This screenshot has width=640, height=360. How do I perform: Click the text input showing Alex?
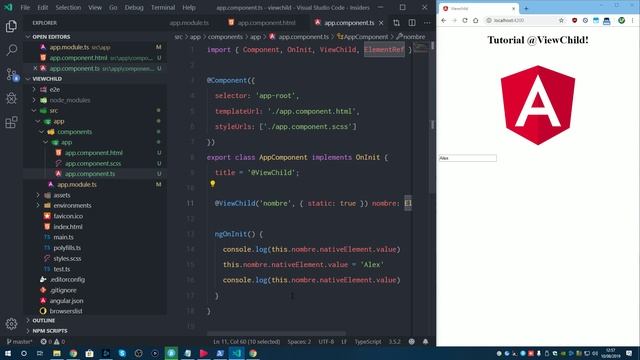[468, 158]
